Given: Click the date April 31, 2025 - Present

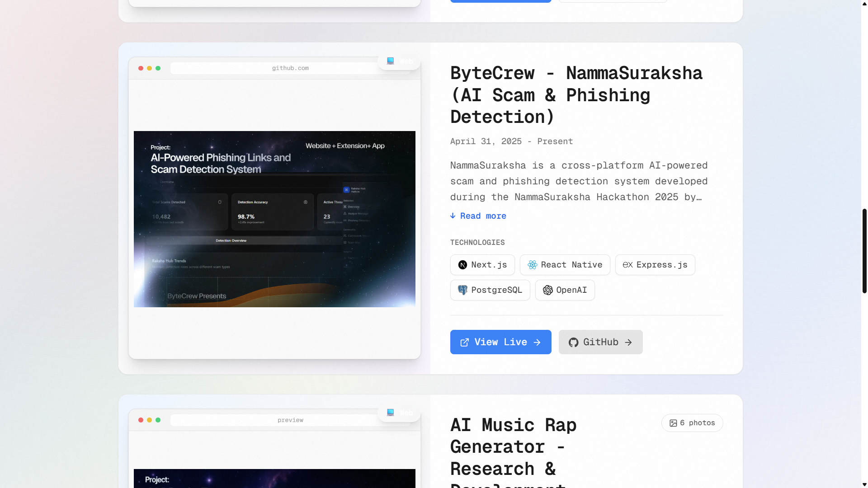Looking at the screenshot, I should point(511,141).
